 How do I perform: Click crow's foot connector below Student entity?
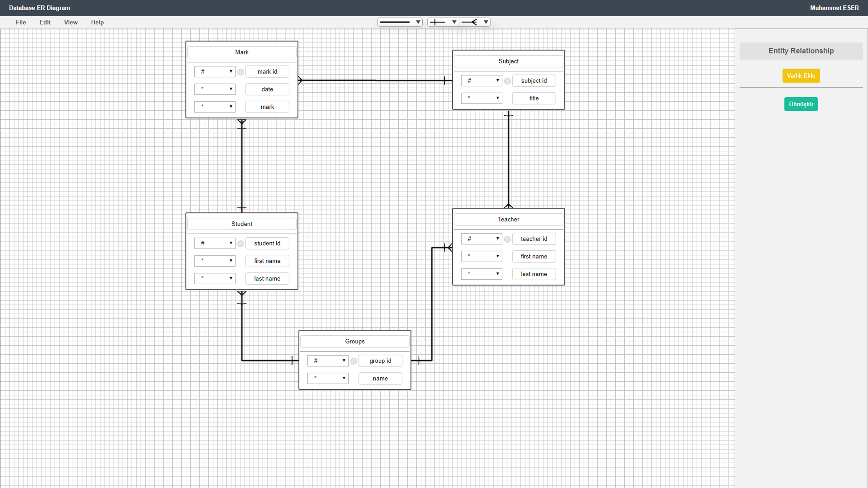(242, 294)
